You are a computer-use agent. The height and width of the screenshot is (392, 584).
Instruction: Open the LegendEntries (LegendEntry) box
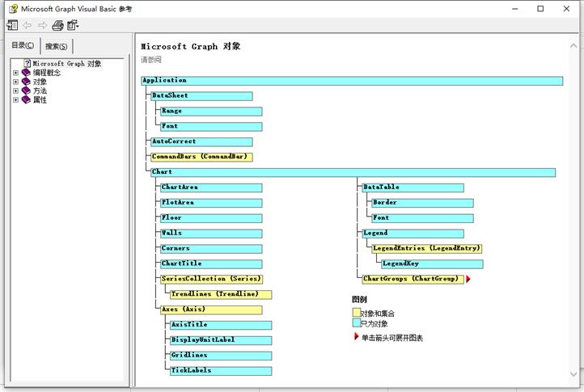click(427, 249)
